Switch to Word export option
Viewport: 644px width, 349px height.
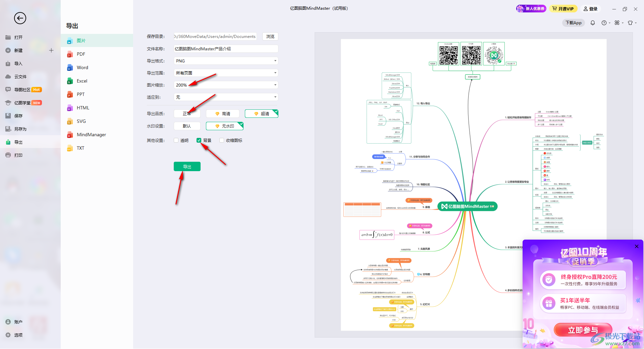97,67
